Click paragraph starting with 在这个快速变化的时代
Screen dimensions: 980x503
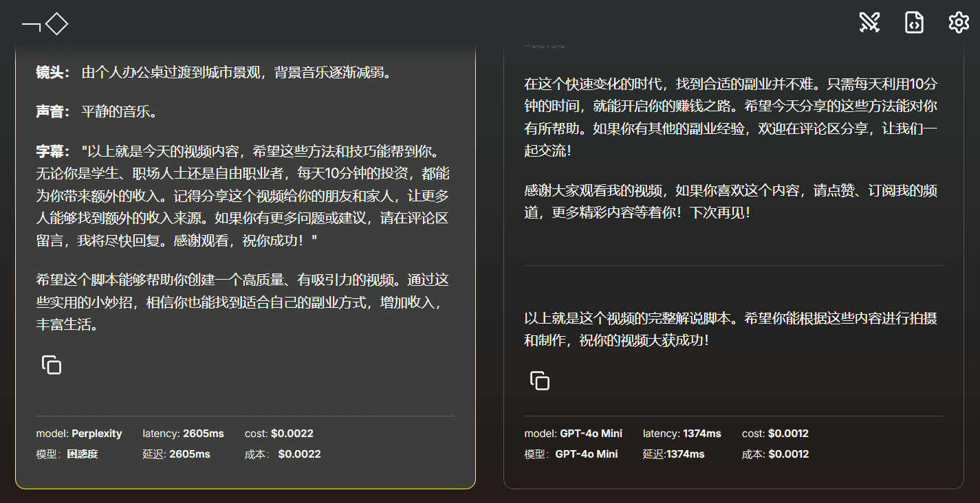point(730,117)
